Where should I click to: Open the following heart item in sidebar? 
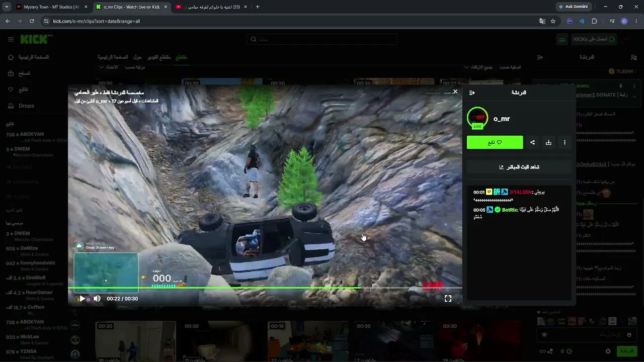coord(18,89)
